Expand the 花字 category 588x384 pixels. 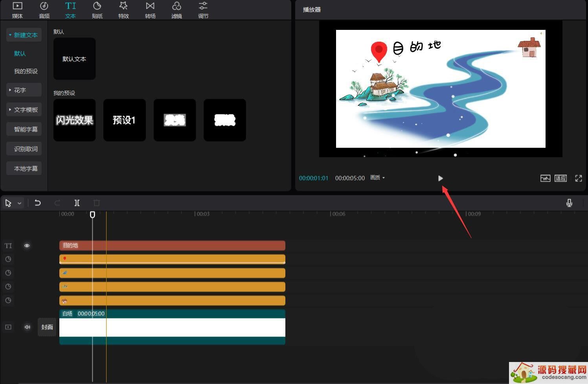(x=24, y=90)
